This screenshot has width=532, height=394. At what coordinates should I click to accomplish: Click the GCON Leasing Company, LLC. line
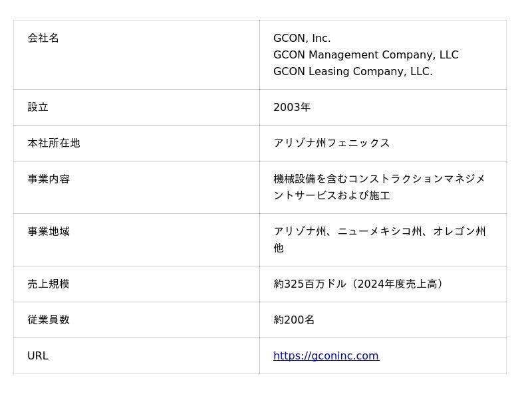(352, 72)
